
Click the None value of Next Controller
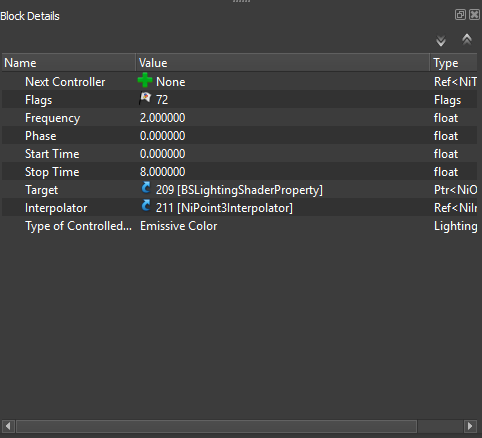[171, 82]
